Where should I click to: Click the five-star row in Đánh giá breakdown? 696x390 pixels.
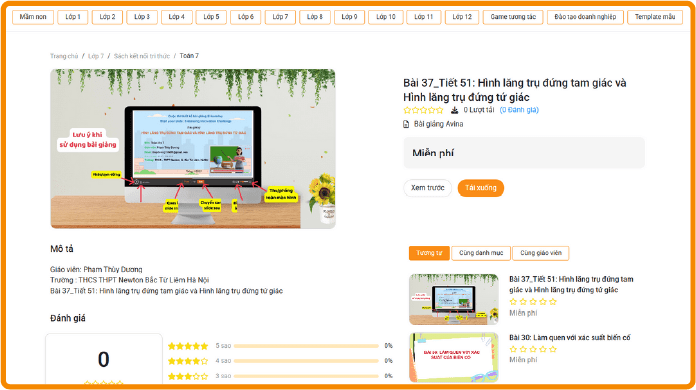tap(188, 346)
